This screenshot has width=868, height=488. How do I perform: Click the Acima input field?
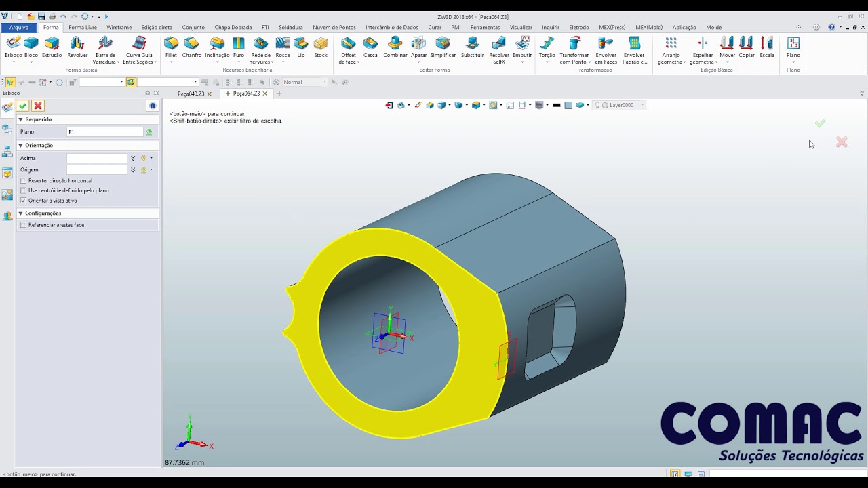[97, 158]
